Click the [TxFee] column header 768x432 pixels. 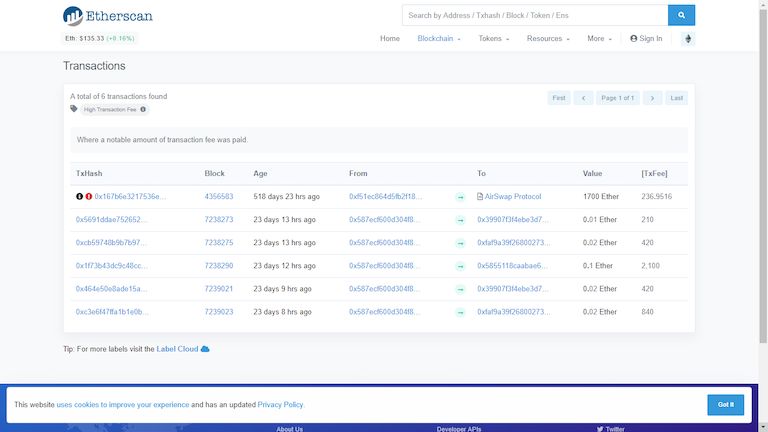click(x=654, y=173)
